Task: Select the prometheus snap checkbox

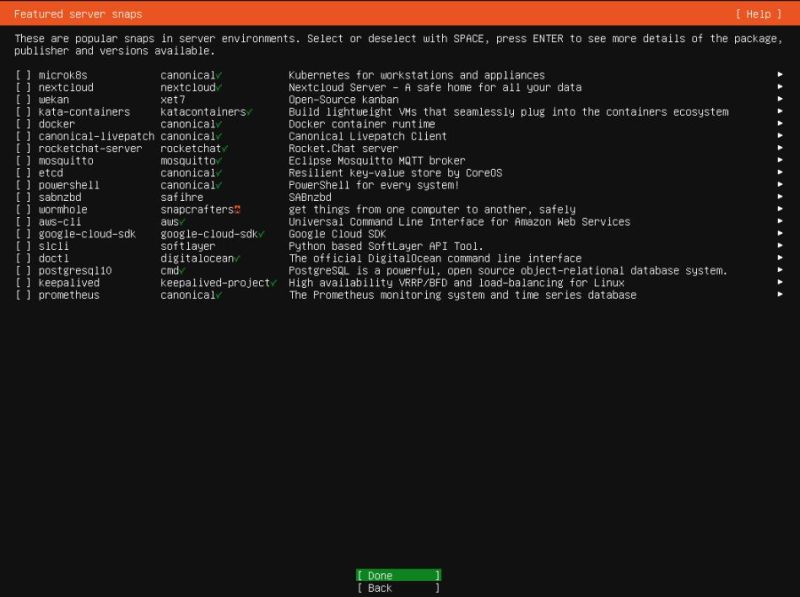Action: click(x=23, y=296)
